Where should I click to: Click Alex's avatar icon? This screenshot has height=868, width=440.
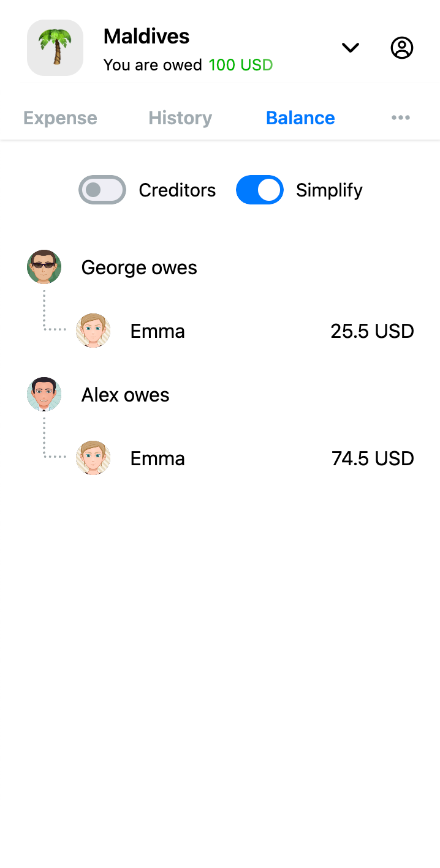point(44,394)
